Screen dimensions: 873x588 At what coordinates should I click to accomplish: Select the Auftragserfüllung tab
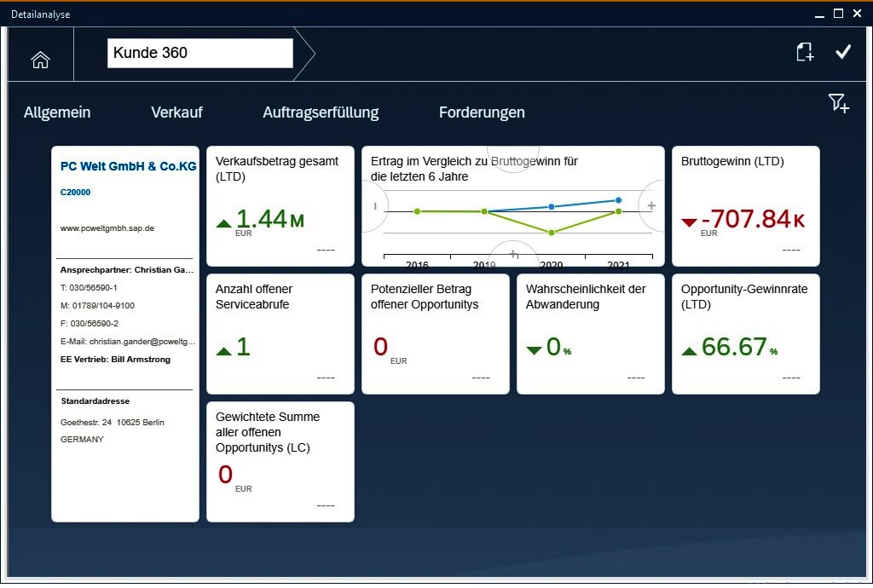[x=321, y=112]
